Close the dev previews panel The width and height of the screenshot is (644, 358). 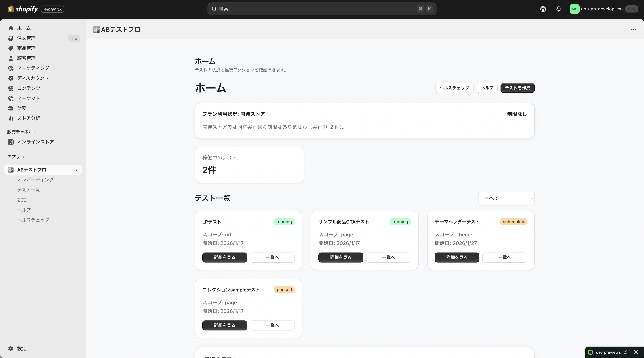point(636,352)
